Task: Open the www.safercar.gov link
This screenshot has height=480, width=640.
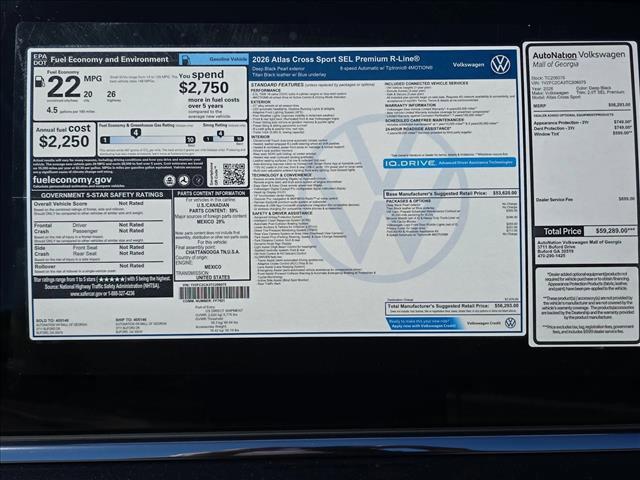Action: click(86, 293)
